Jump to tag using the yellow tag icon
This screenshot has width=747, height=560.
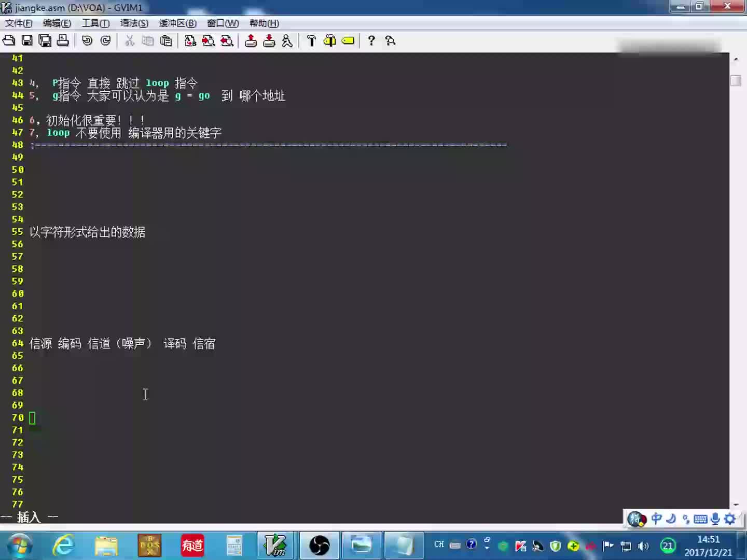click(x=348, y=40)
